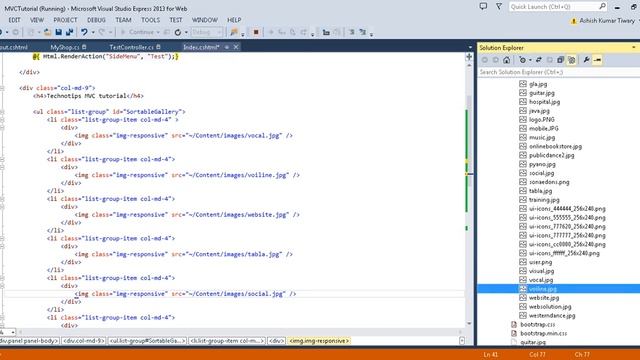Click the Refresh browser icon

point(178,32)
